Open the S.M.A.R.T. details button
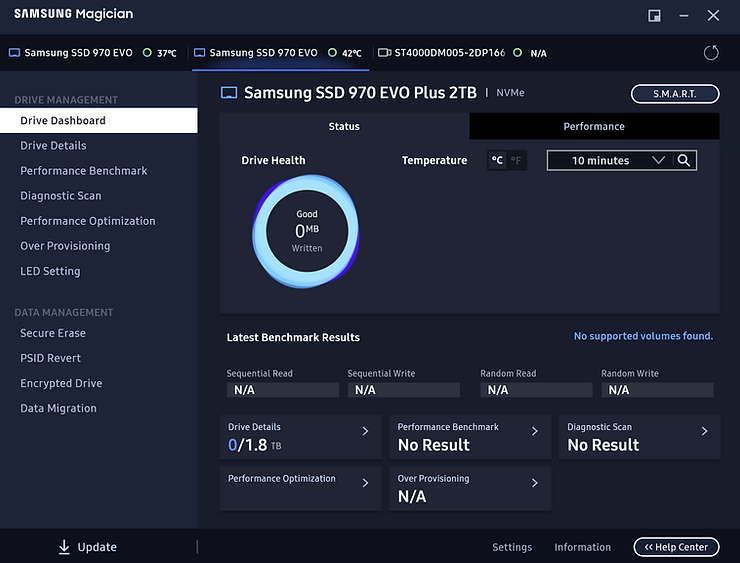The image size is (740, 563). [x=675, y=93]
